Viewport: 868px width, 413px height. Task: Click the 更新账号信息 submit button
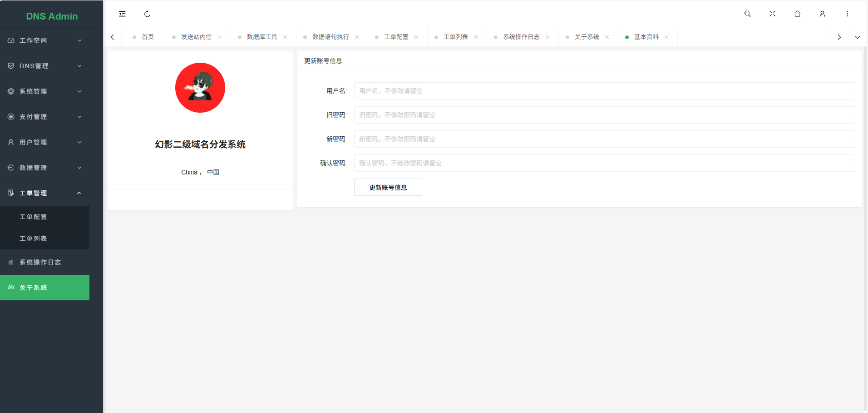(388, 187)
